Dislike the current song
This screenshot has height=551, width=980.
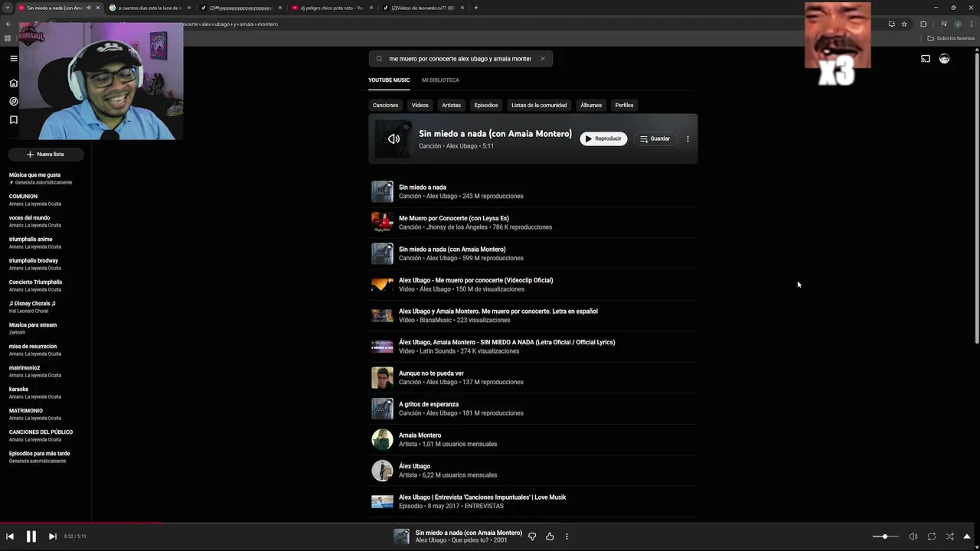pyautogui.click(x=532, y=536)
